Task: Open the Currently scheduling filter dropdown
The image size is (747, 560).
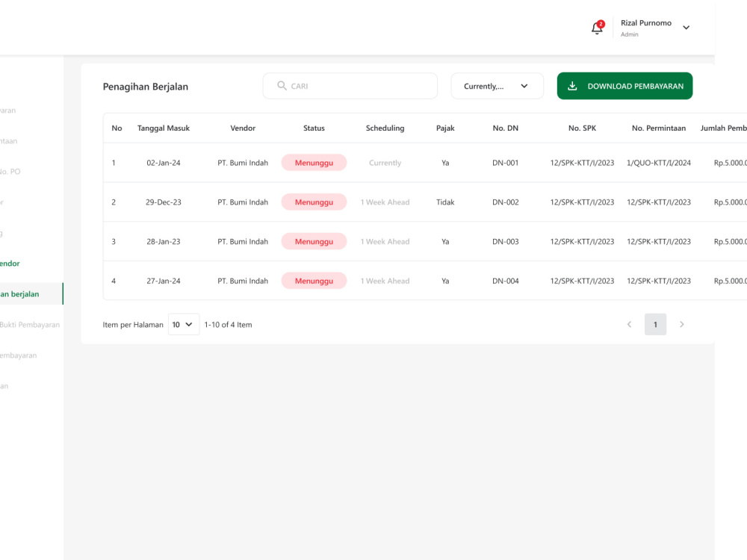Action: pyautogui.click(x=497, y=86)
